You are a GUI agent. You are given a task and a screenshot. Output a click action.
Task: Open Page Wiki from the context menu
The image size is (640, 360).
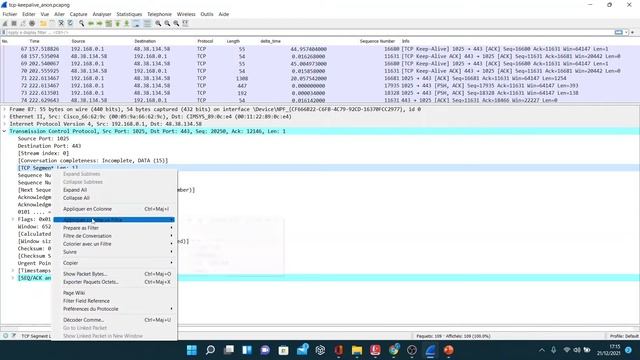(114, 293)
